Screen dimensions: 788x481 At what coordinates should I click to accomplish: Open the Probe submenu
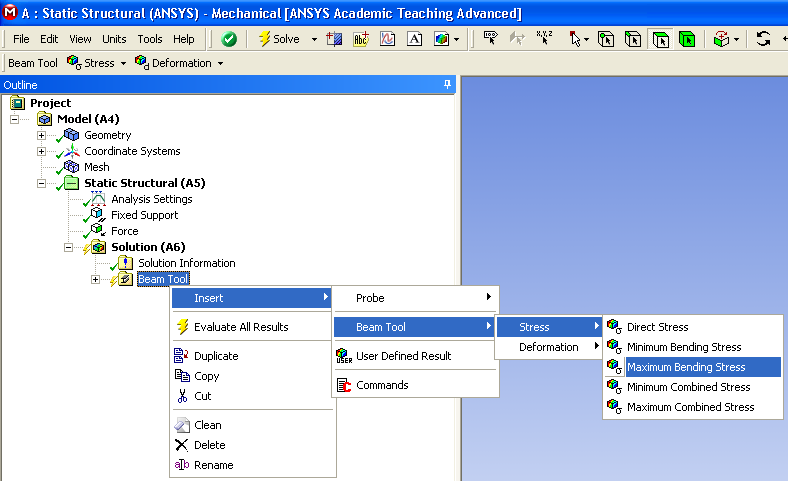pyautogui.click(x=415, y=298)
